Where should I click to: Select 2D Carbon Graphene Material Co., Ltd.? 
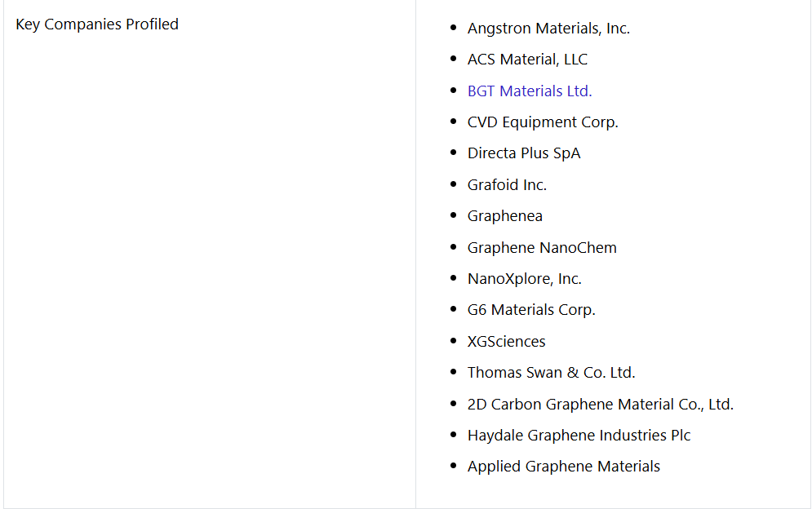pyautogui.click(x=600, y=404)
